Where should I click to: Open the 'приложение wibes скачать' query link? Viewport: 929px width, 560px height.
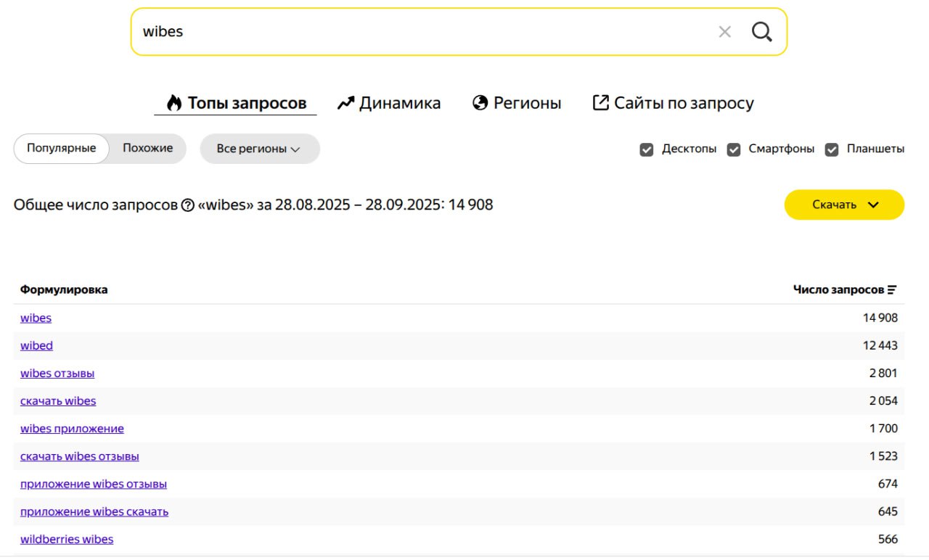[94, 511]
